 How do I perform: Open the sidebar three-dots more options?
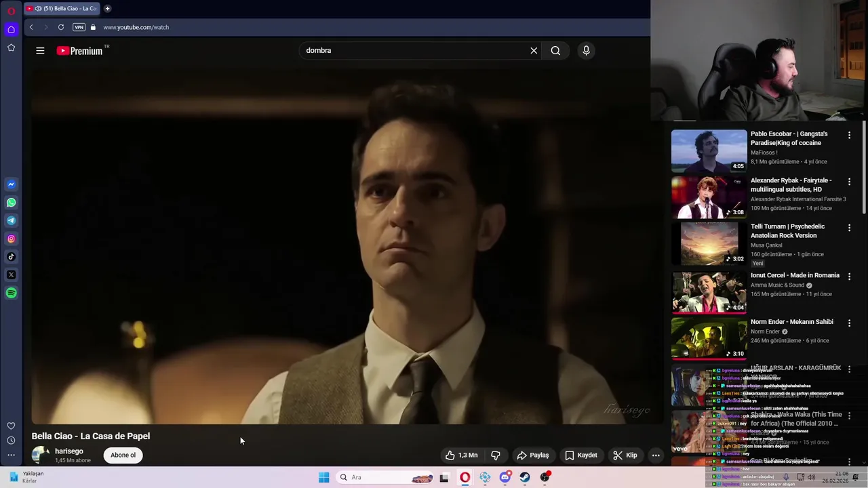(x=11, y=455)
